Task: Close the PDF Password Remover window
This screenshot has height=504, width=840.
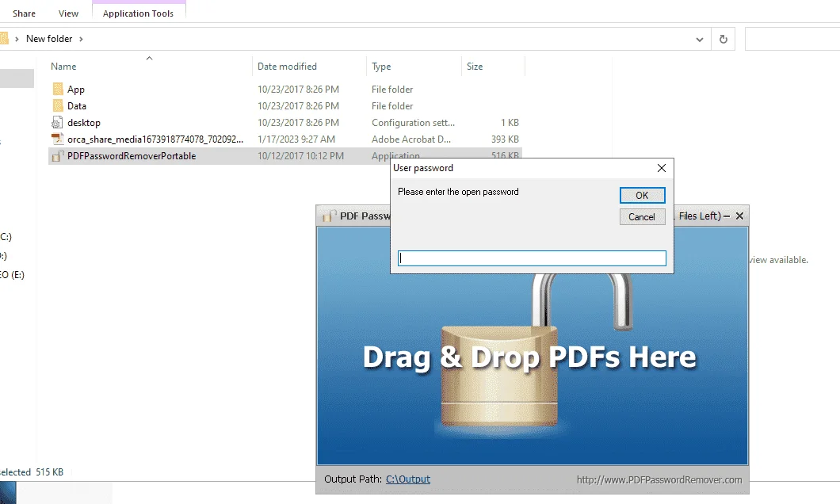Action: coord(740,216)
